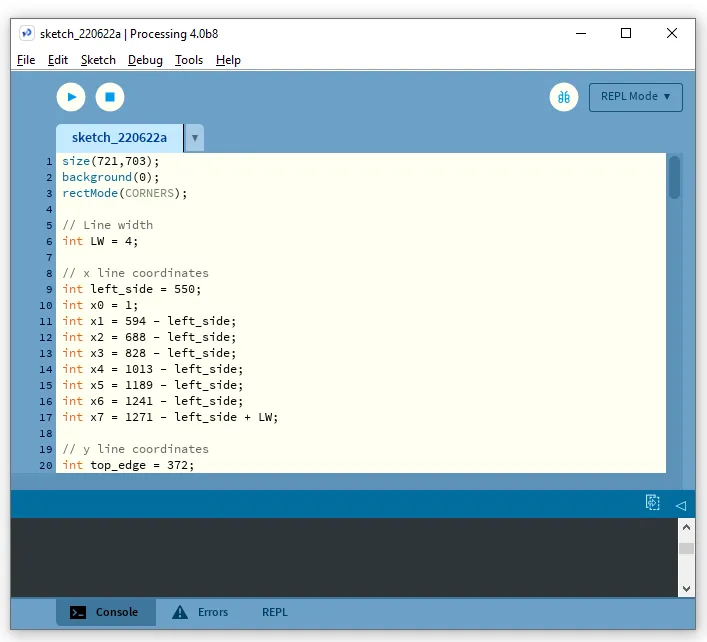Open the File menu
The height and width of the screenshot is (642, 707).
click(x=26, y=60)
